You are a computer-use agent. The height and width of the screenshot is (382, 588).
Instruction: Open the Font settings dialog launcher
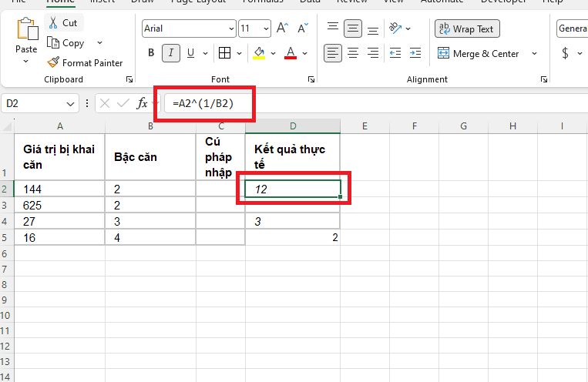point(311,79)
